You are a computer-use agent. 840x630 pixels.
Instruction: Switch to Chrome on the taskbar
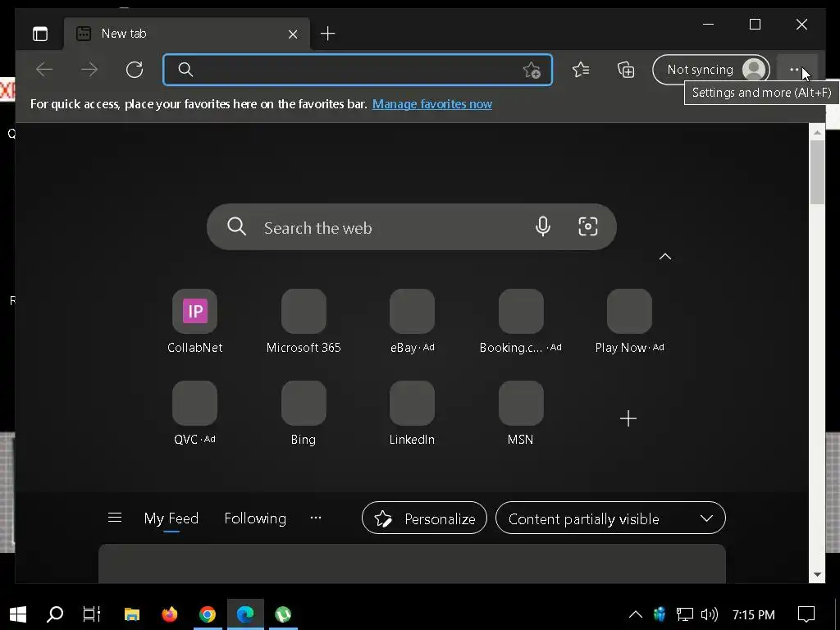208,614
